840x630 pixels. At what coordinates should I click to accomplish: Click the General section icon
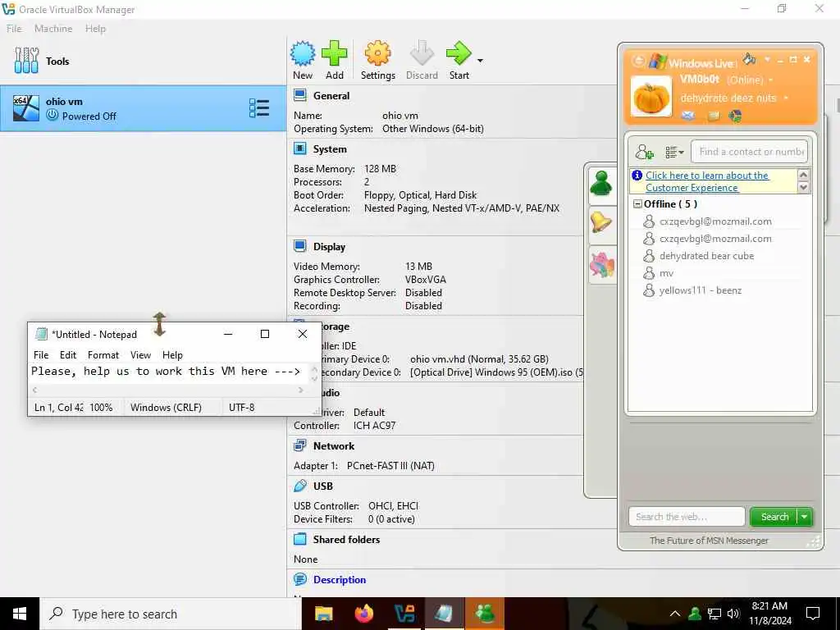pos(300,95)
